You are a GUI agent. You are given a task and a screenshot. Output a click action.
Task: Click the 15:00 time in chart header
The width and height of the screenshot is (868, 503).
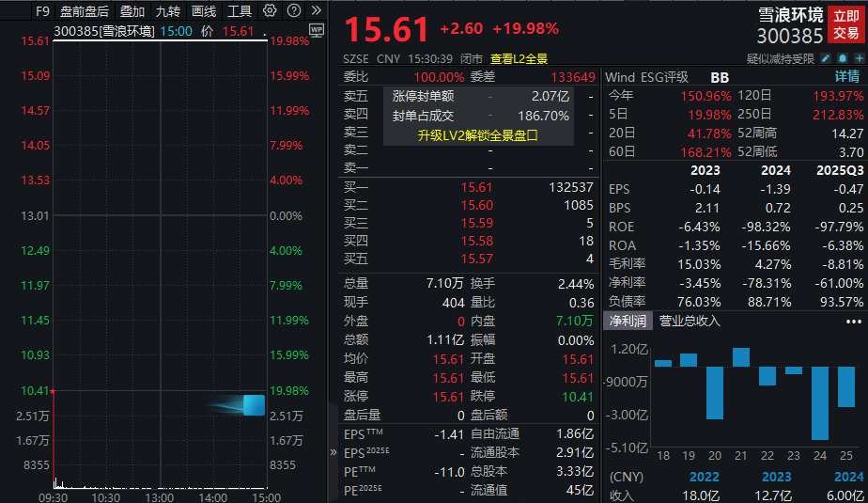tap(176, 32)
